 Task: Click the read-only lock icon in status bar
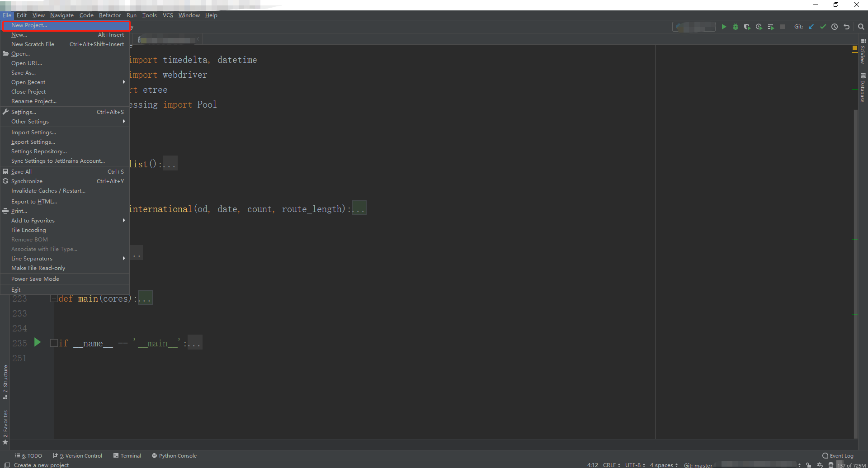pyautogui.click(x=808, y=465)
